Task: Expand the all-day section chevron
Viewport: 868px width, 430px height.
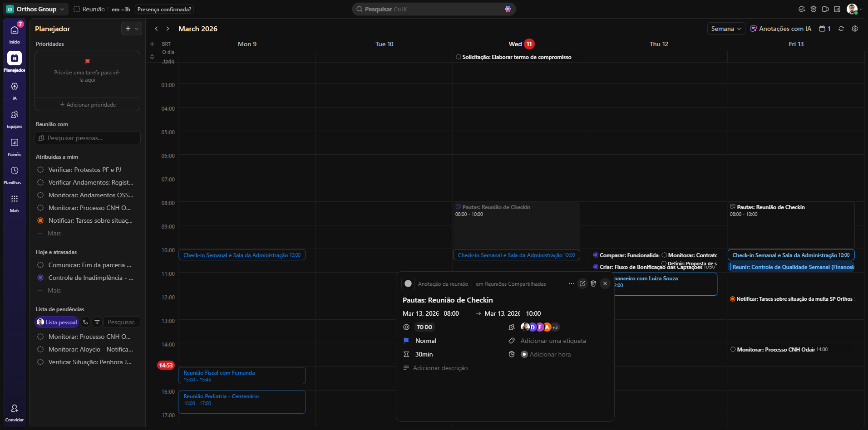Action: click(152, 57)
